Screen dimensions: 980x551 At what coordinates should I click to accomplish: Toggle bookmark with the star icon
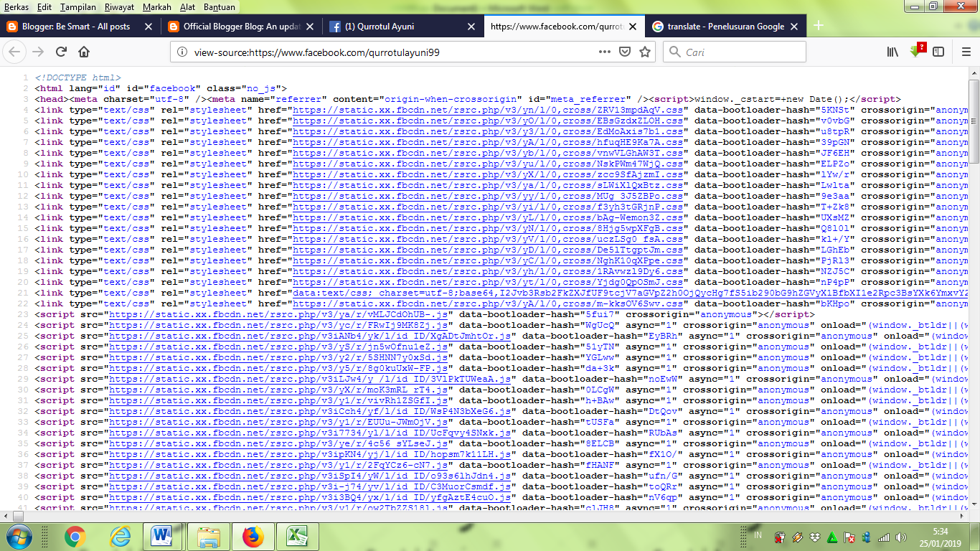pyautogui.click(x=644, y=51)
